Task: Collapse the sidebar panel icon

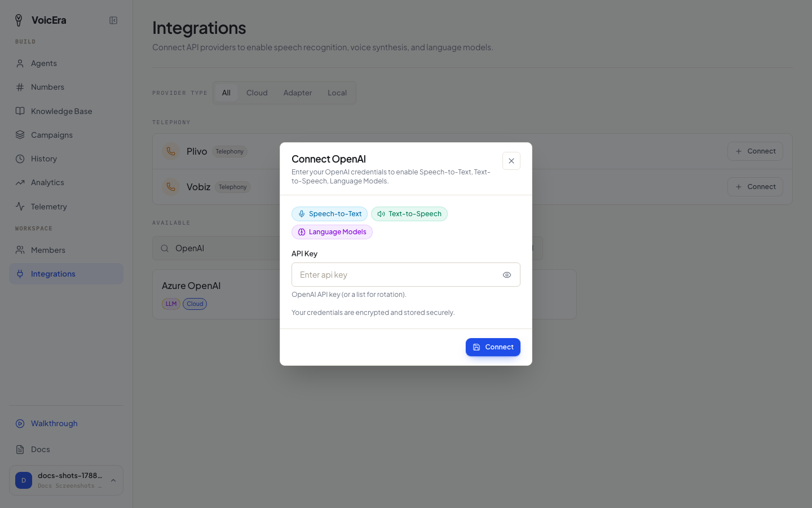Action: click(x=113, y=20)
